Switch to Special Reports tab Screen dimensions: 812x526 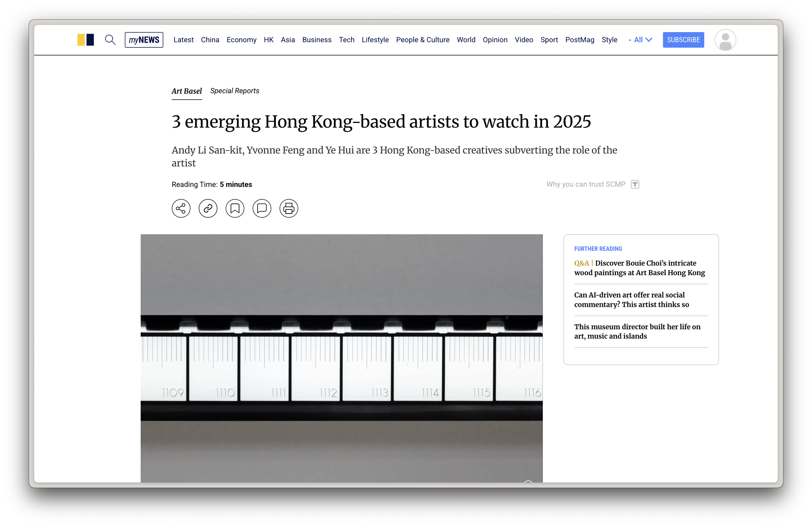(x=235, y=91)
